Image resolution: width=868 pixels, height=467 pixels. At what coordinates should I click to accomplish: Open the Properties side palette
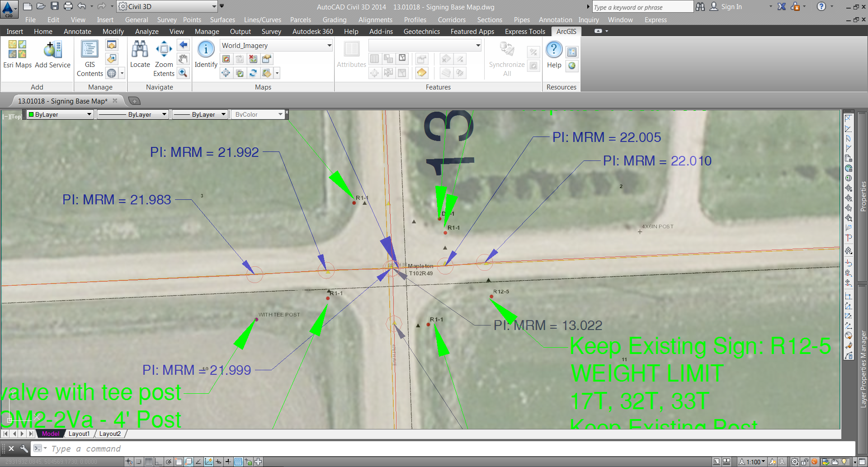click(863, 196)
